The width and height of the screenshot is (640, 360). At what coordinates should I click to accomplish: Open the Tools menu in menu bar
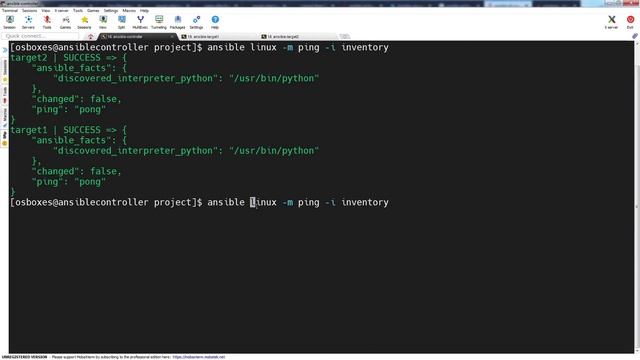78,10
